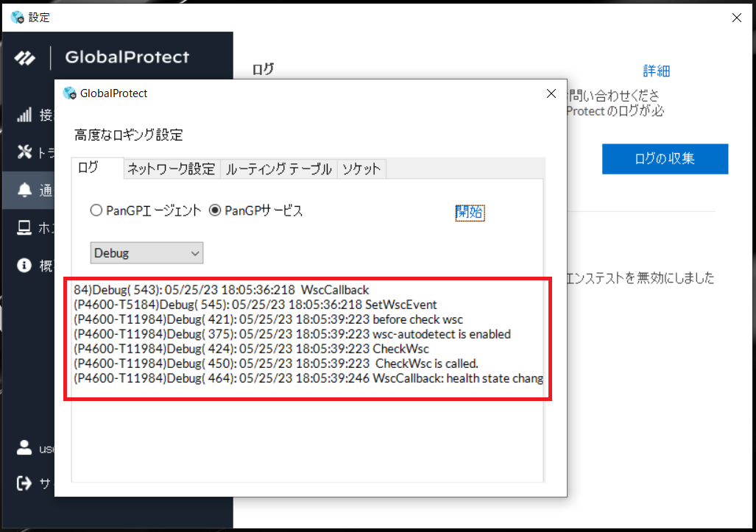Image resolution: width=756 pixels, height=532 pixels.
Task: Click the log line 'Debug( 424)' CheckWsc
Action: coord(251,349)
